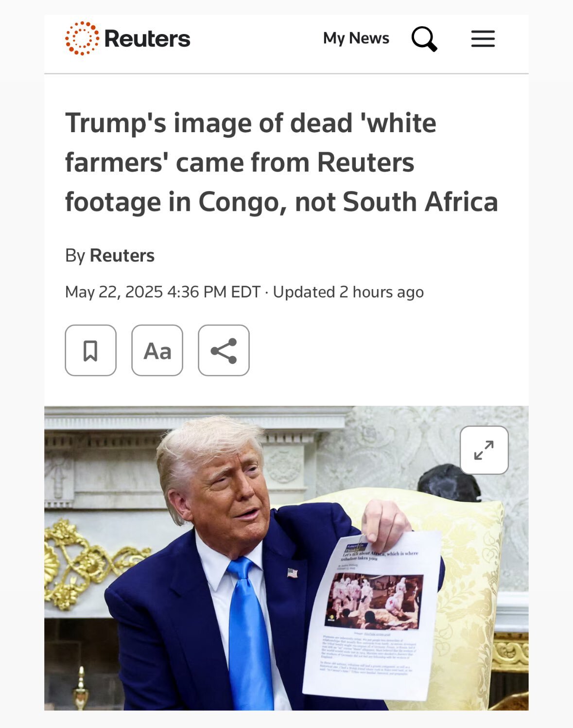
Task: Click the May 22, 2025 publish timestamp
Action: [163, 292]
